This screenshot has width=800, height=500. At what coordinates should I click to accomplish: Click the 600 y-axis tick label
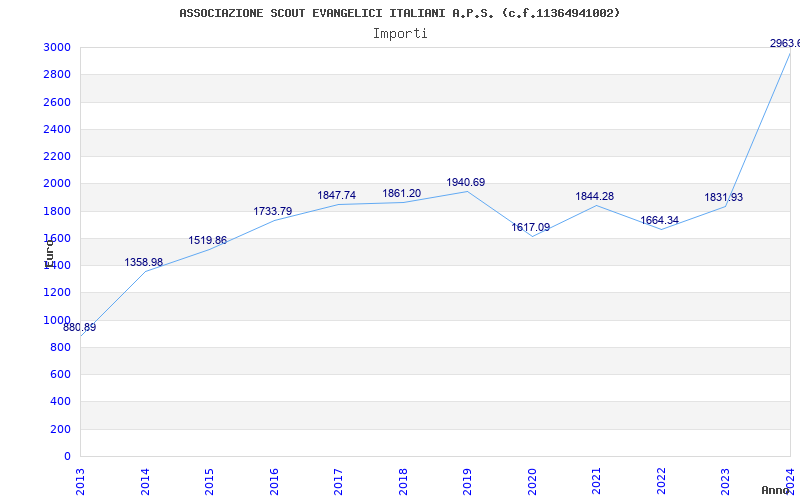61,374
